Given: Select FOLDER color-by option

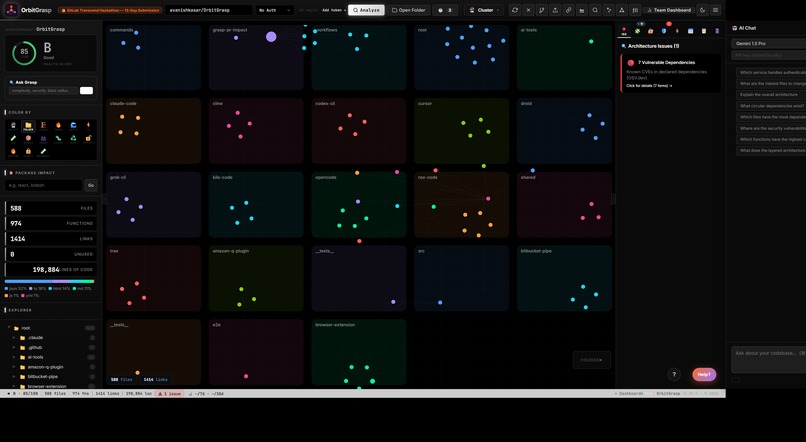Looking at the screenshot, I should coord(28,126).
